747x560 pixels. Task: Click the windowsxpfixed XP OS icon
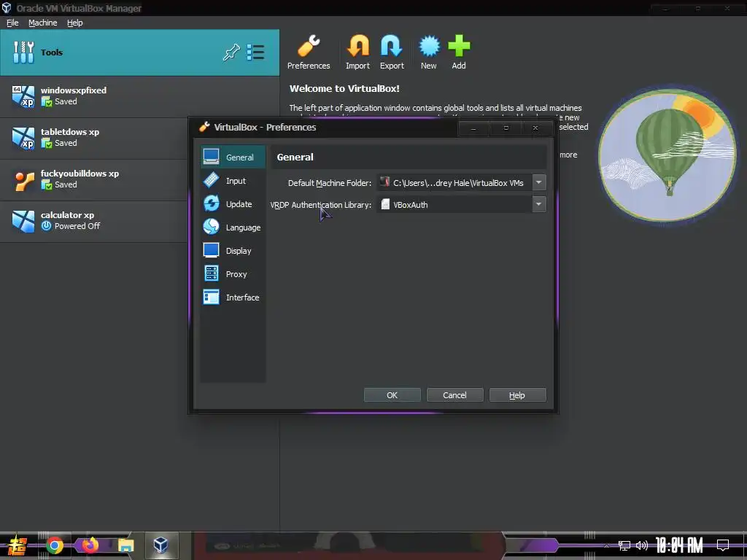click(23, 96)
